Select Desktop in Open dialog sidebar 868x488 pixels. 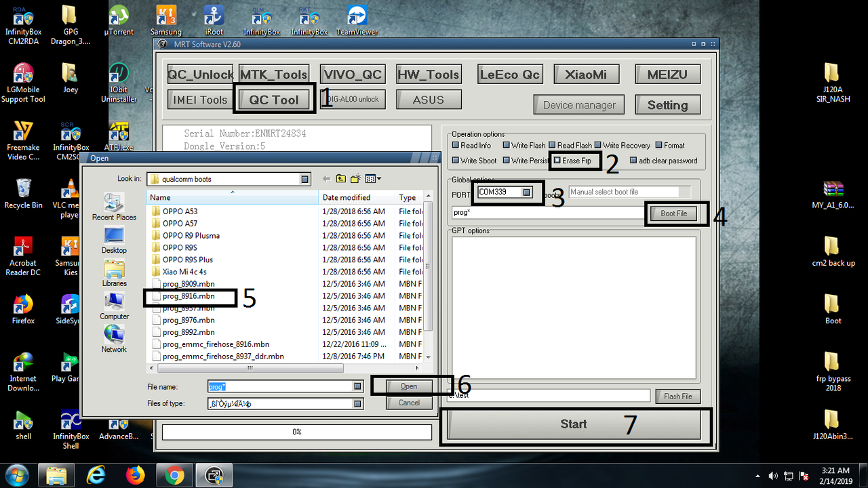point(114,239)
